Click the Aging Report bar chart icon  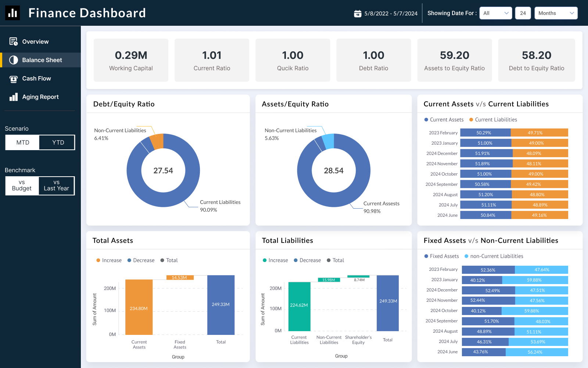[x=14, y=97]
